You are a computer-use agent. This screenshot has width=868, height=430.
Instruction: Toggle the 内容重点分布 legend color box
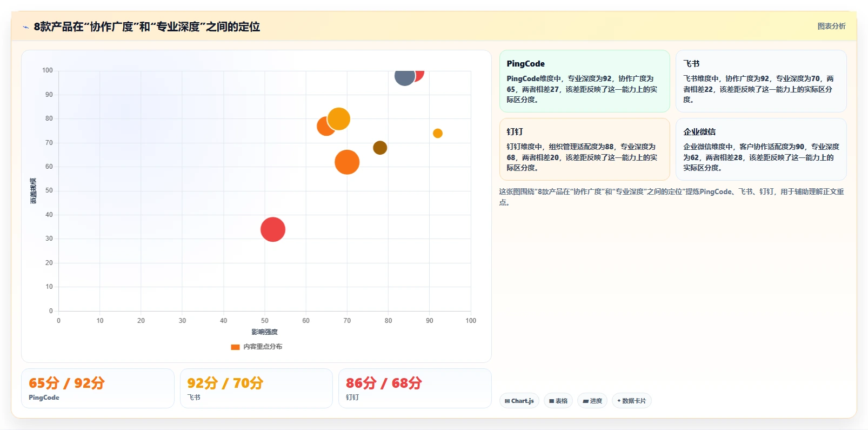pos(235,347)
